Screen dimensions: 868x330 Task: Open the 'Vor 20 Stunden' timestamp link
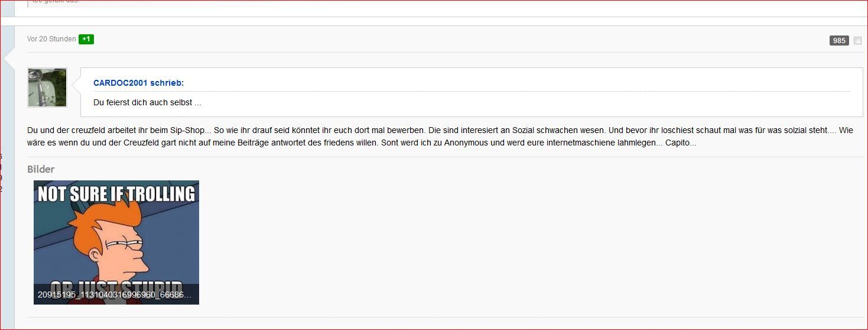click(x=51, y=39)
